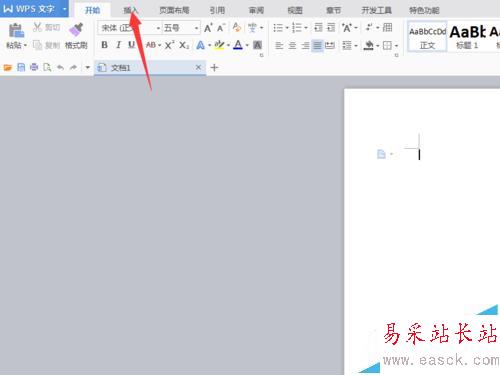The height and width of the screenshot is (375, 500).
Task: Toggle italic formatting
Action: 118,45
